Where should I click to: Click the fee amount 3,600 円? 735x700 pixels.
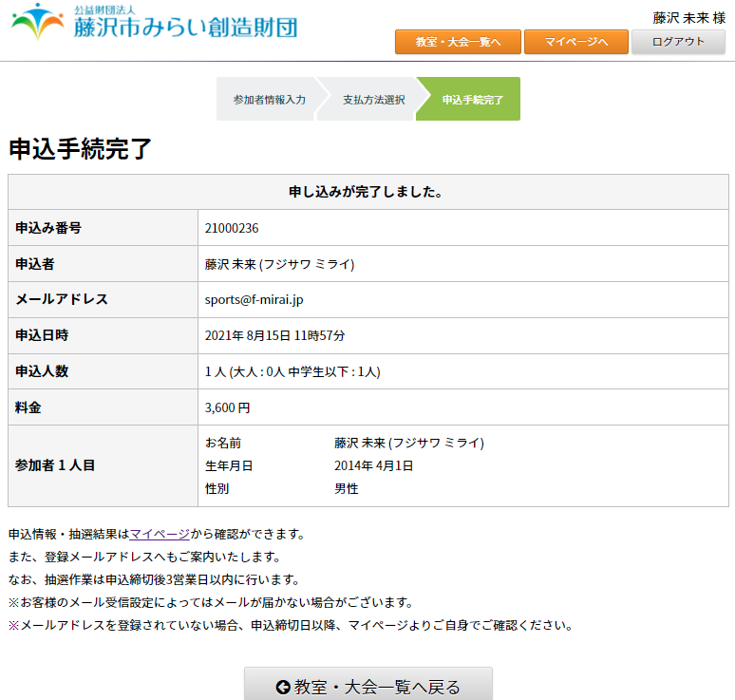click(x=227, y=407)
